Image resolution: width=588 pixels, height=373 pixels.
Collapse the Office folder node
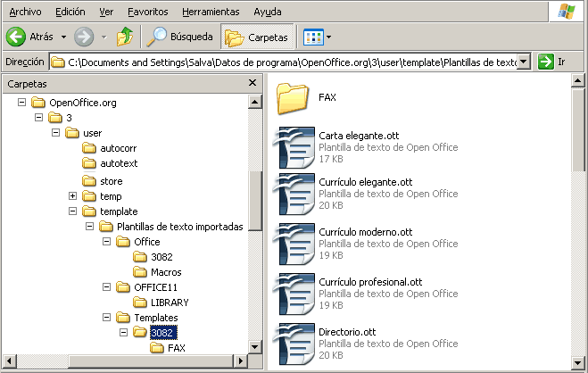106,242
